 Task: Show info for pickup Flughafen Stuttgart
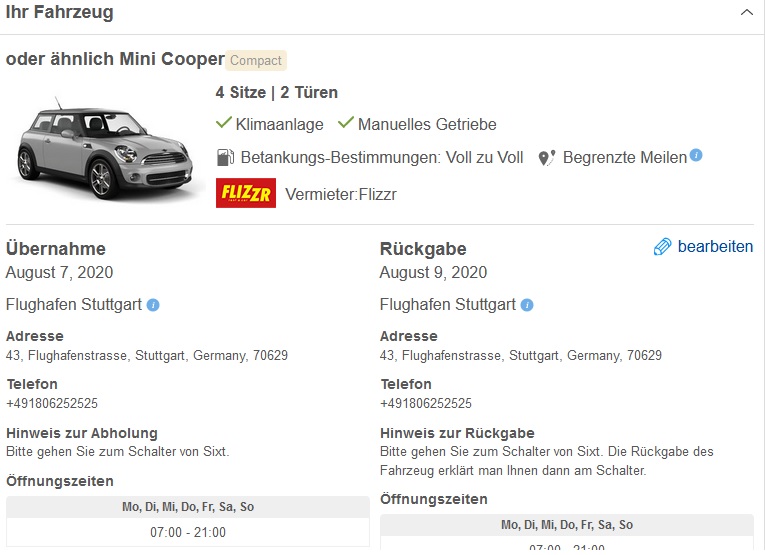[x=153, y=305]
